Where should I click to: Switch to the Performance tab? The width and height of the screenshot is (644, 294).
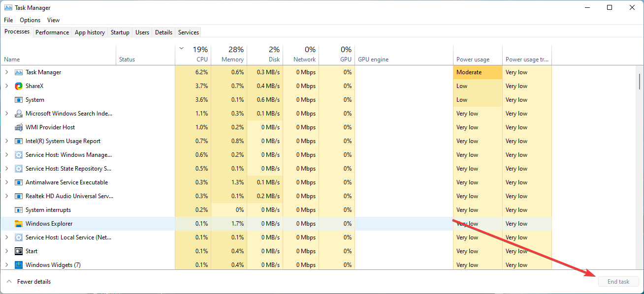pos(52,32)
